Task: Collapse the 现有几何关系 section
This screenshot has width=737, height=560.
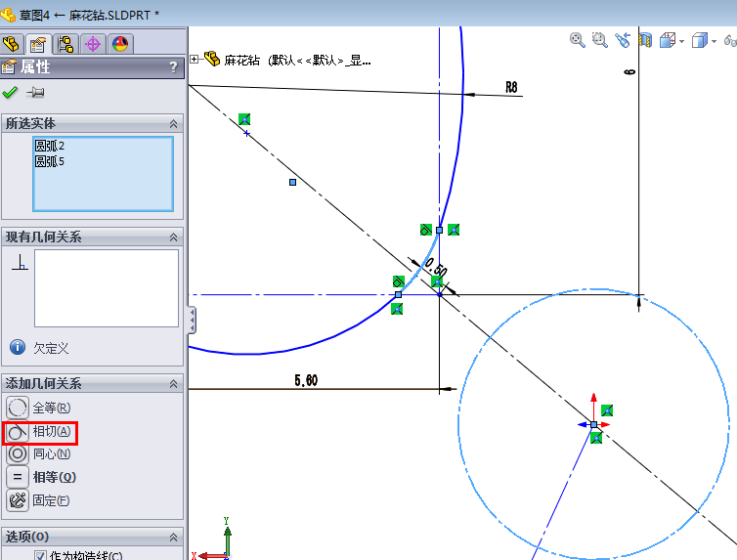Action: tap(173, 237)
